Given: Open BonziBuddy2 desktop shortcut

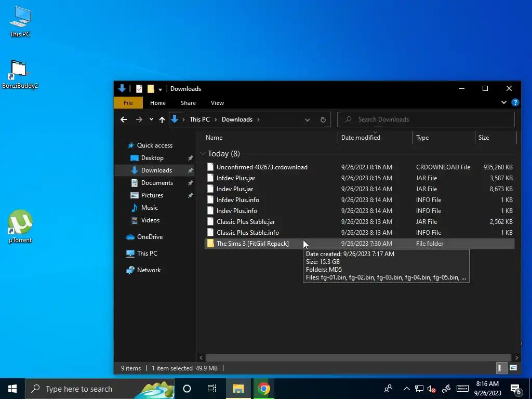Looking at the screenshot, I should (x=20, y=74).
